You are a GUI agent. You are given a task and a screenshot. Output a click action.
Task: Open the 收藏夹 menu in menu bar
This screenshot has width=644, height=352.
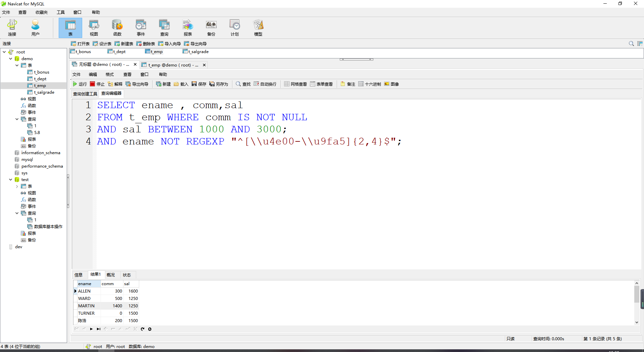[x=42, y=12]
